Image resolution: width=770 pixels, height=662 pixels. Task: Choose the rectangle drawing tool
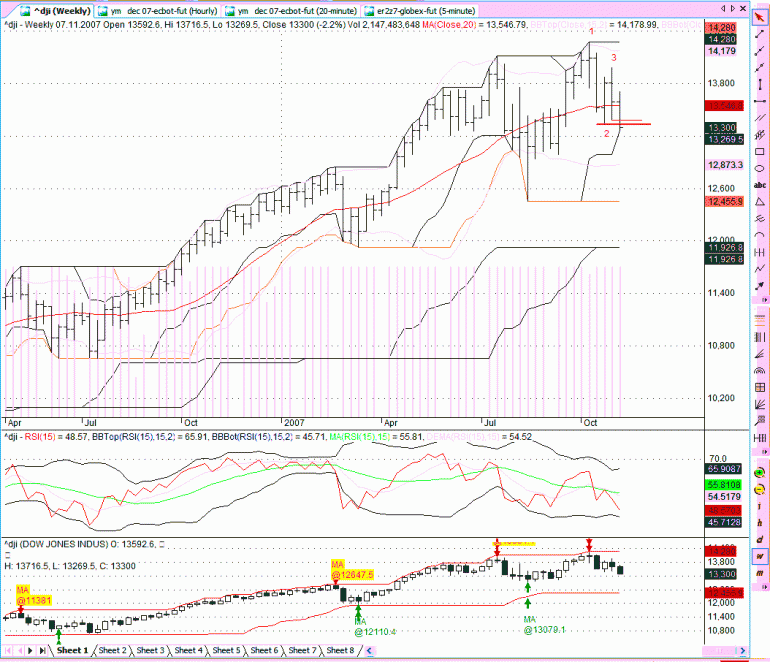tap(760, 152)
